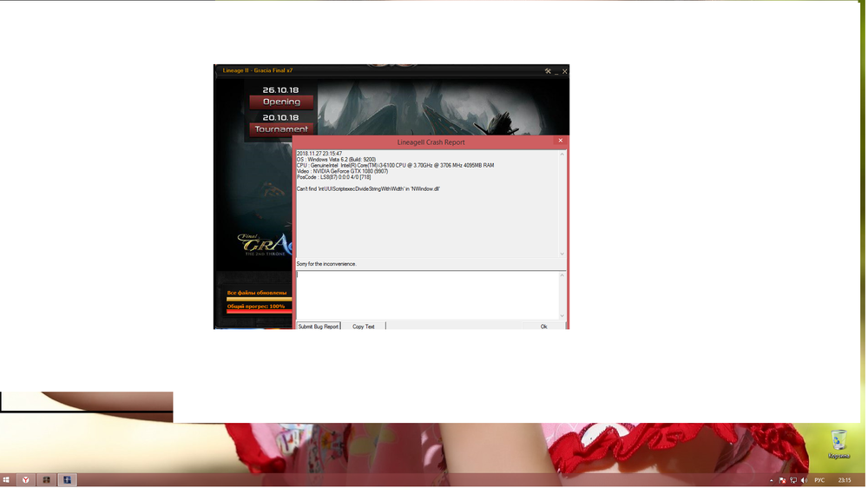Open the clock showing 23:15
868x488 pixels.
click(x=845, y=480)
